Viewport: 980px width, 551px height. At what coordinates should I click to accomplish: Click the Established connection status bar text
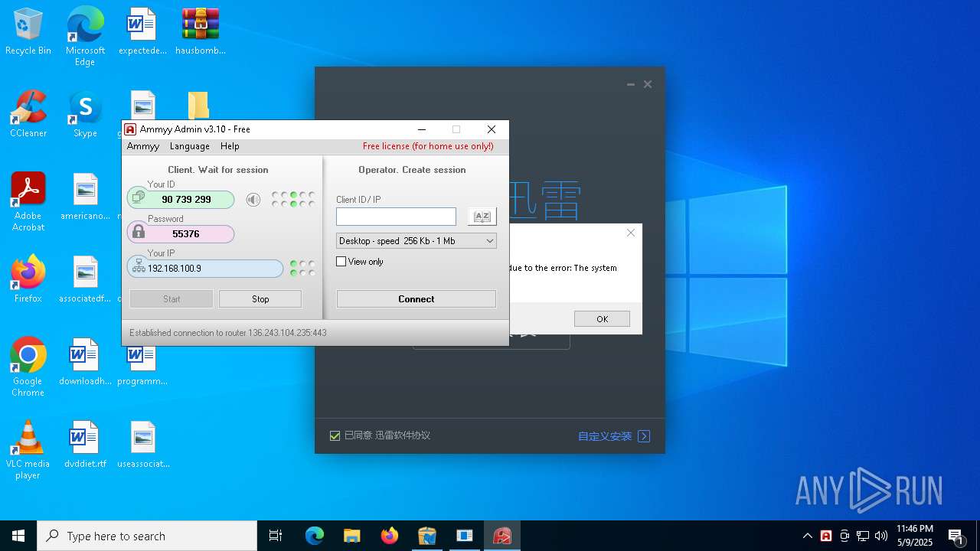[x=228, y=333]
